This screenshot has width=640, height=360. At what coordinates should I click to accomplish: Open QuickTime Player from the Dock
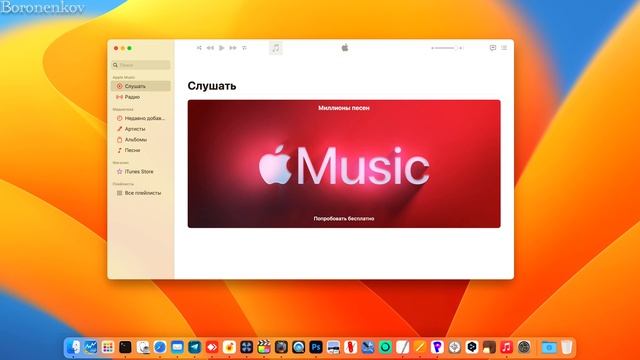299,347
